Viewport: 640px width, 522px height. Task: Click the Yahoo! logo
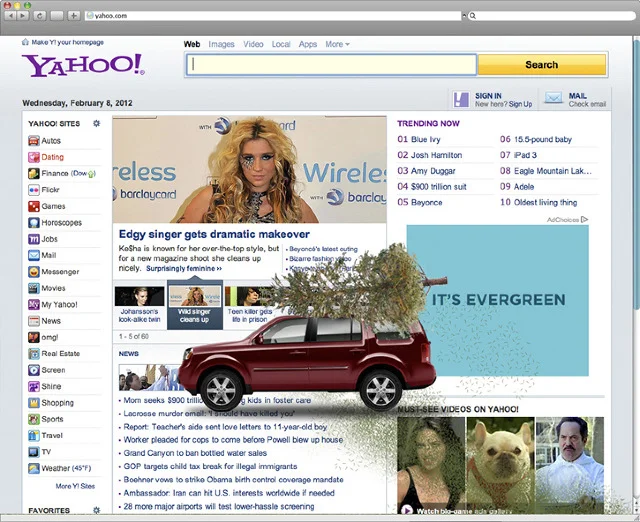point(83,65)
